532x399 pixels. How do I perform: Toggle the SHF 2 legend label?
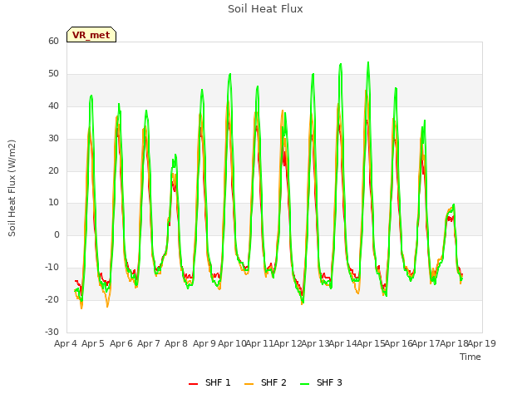(x=273, y=383)
